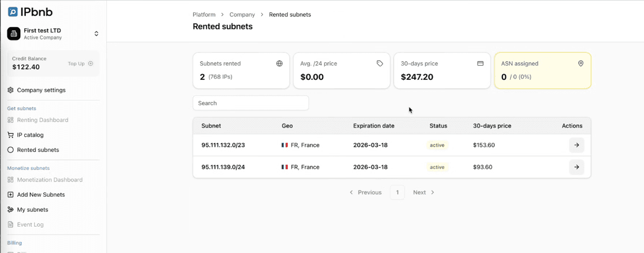644x253 pixels.
Task: Click the $247.20 30-days price value
Action: coord(417,77)
